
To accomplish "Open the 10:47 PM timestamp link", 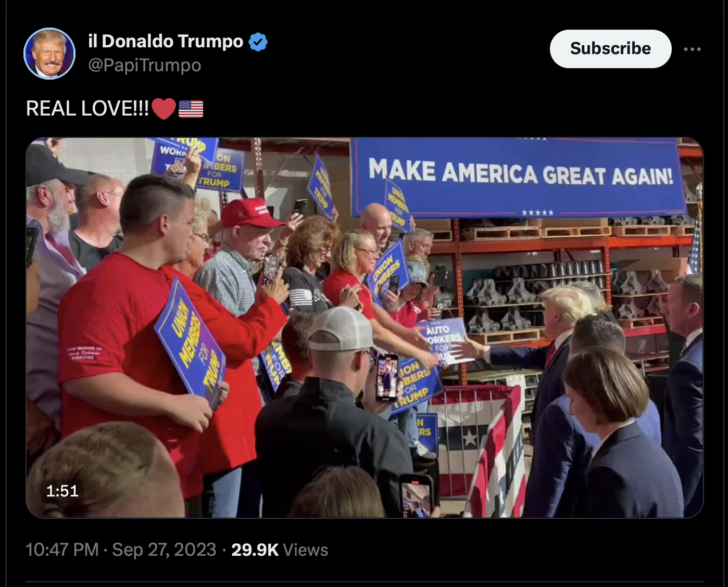I will (62, 550).
